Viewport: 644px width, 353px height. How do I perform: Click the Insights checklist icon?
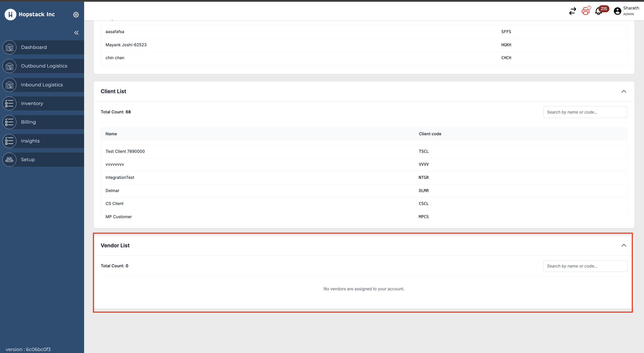(9, 141)
